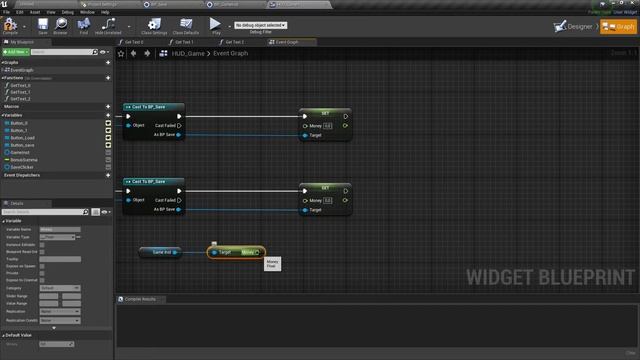Toggle visibility eye for Button_1 variable
Image resolution: width=640 pixels, height=360 pixels.
point(108,130)
